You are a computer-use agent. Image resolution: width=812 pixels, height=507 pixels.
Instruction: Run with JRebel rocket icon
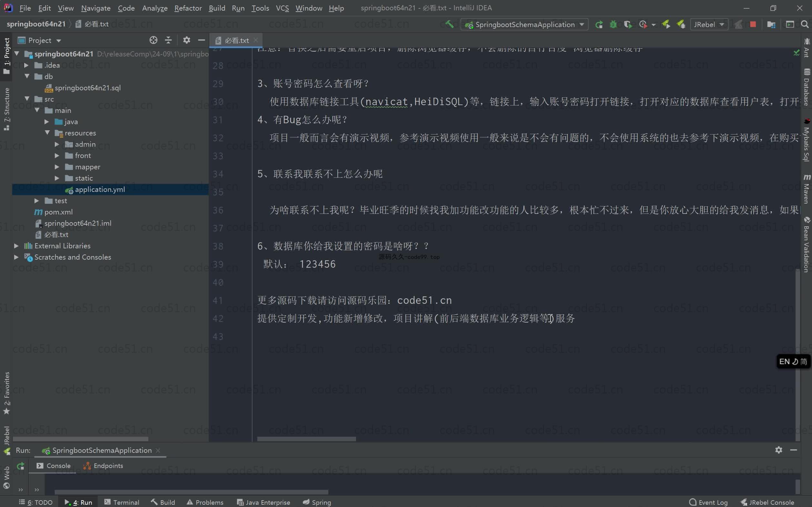[x=666, y=25]
